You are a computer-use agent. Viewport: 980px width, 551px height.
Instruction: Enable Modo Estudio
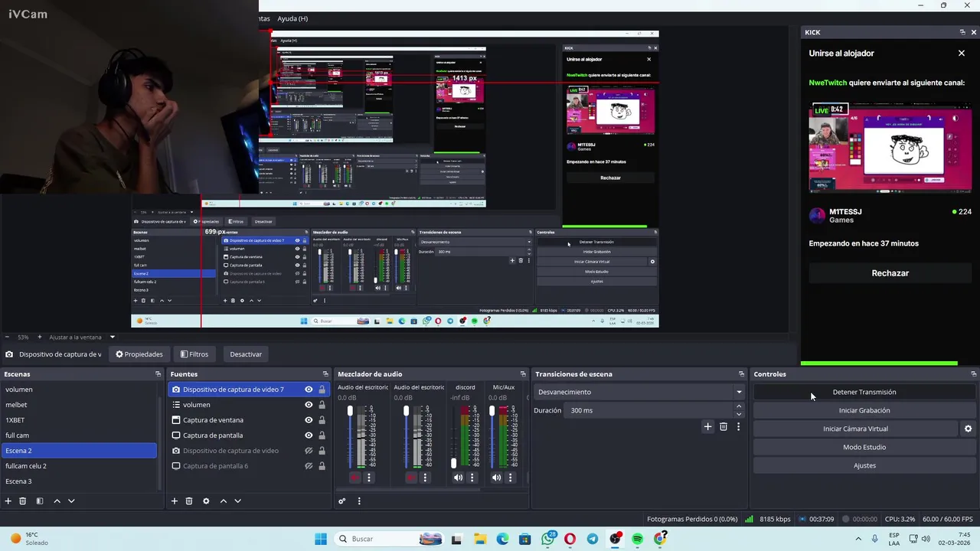pos(864,447)
